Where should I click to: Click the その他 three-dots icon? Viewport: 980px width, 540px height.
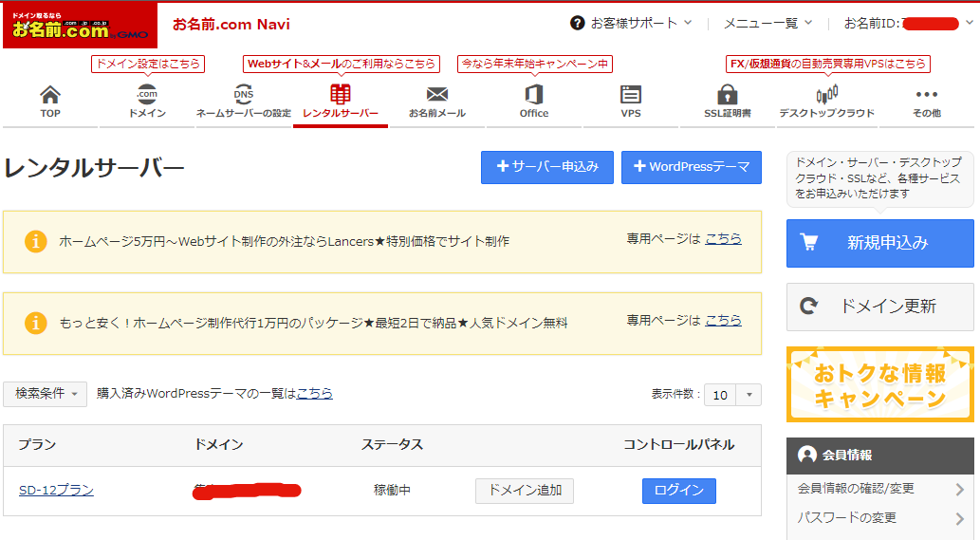pos(926,95)
